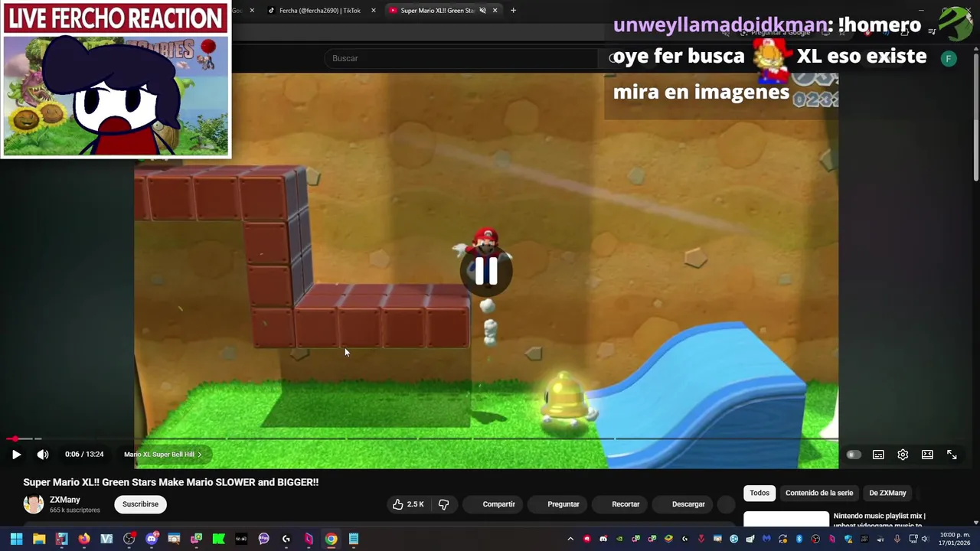Click the Bluetooth tray icon
Image resolution: width=980 pixels, height=551 pixels.
click(x=799, y=539)
